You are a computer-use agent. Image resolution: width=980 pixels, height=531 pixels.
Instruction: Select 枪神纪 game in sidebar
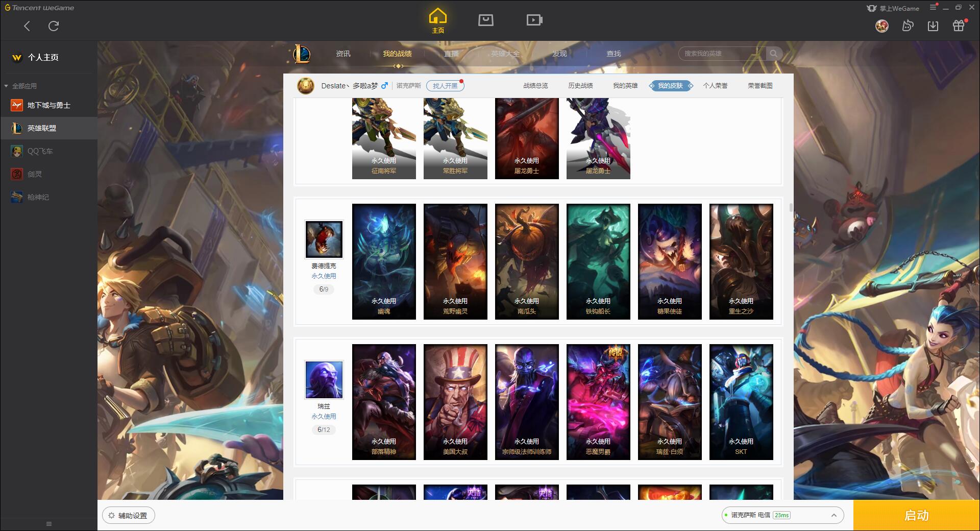48,197
